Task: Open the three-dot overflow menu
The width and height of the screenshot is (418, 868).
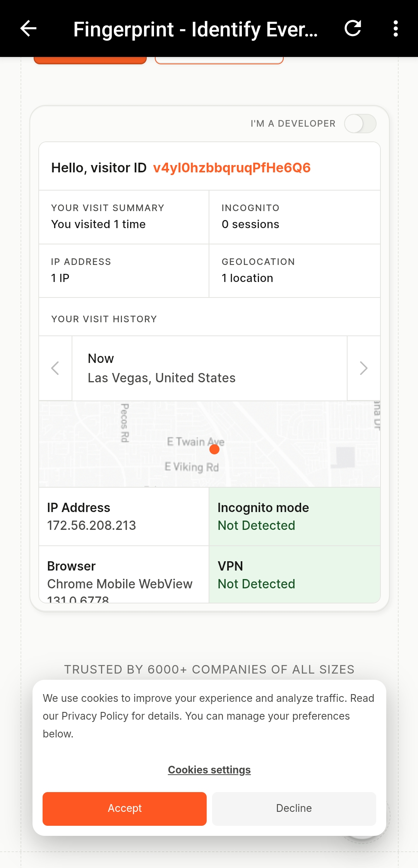Action: point(395,29)
